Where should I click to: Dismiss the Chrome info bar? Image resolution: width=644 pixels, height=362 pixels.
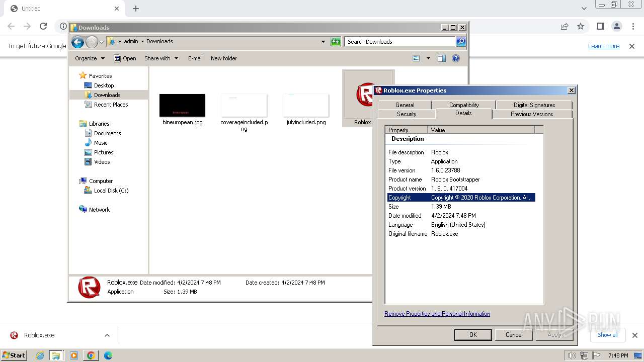[x=632, y=46]
